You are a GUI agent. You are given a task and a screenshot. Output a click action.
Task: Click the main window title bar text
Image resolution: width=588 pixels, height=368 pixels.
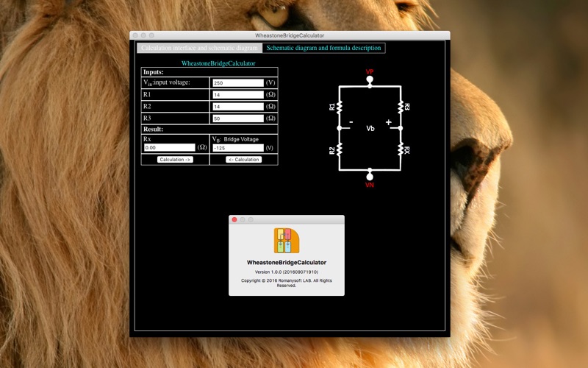click(290, 35)
